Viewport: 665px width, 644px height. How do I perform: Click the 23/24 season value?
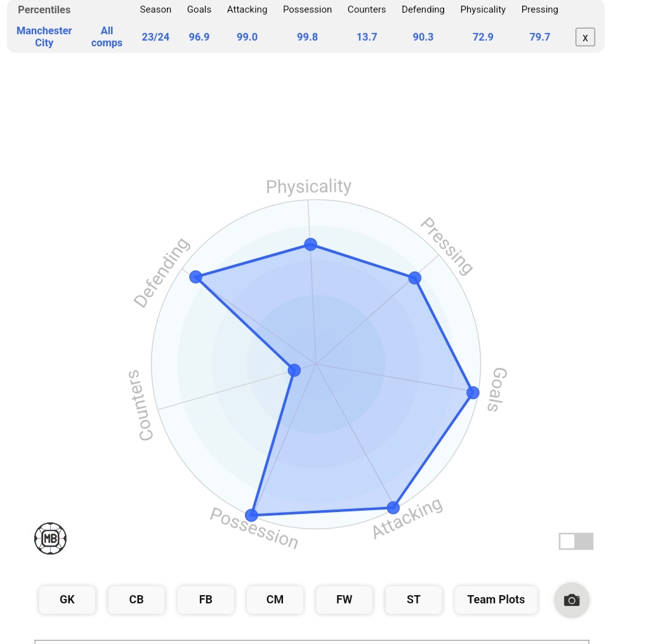155,37
